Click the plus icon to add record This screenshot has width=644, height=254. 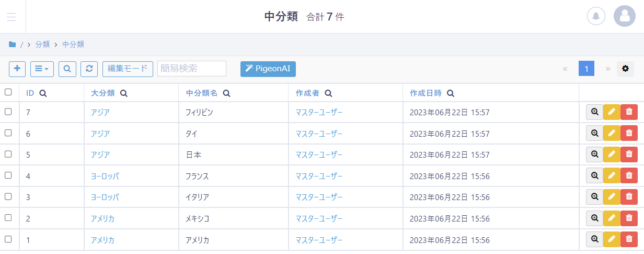[17, 69]
